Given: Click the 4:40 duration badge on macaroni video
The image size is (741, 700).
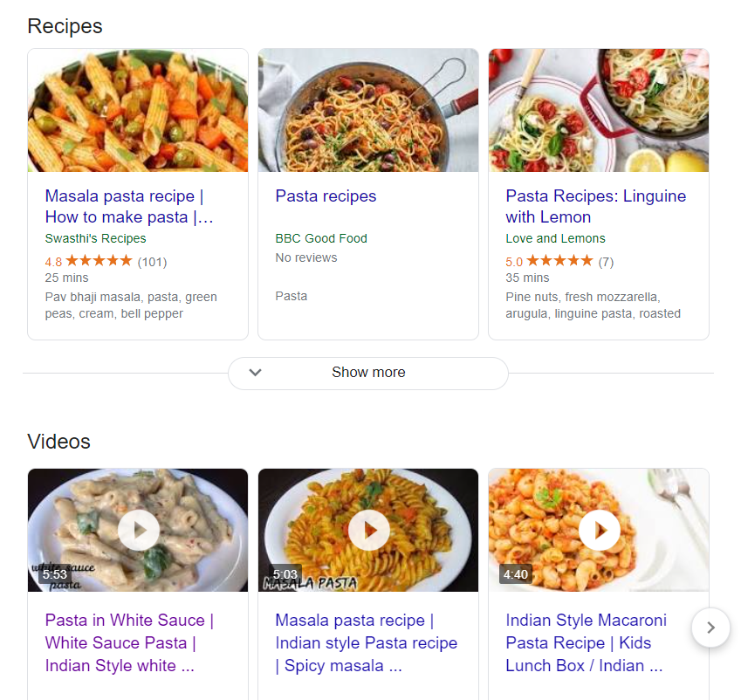Looking at the screenshot, I should tap(516, 574).
